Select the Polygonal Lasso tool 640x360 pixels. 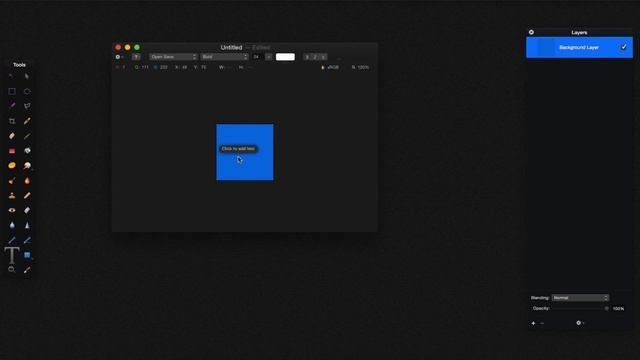tap(27, 106)
